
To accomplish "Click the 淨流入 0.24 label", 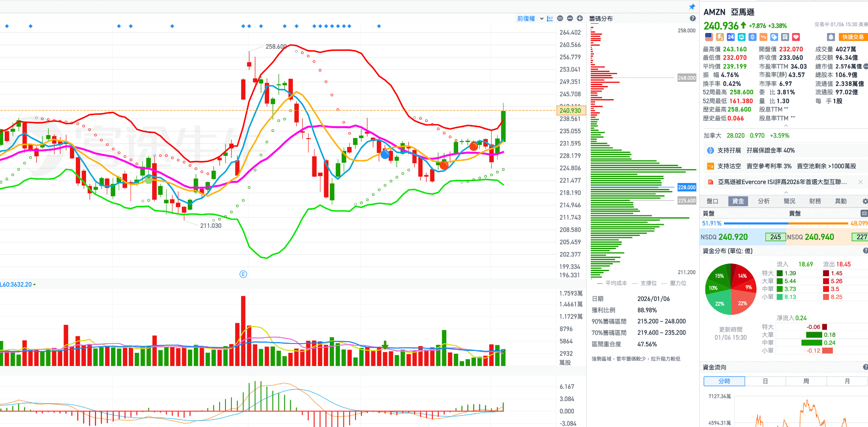I will click(x=791, y=318).
